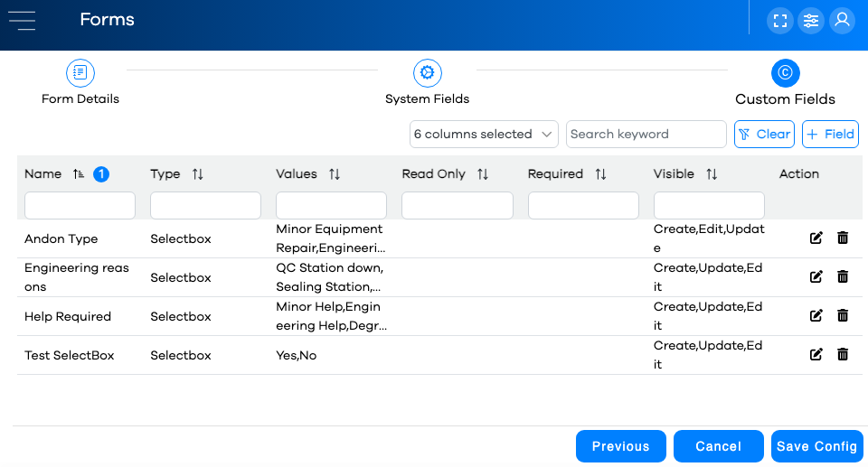Toggle fullscreen mode icon
868x467 pixels.
coord(780,21)
